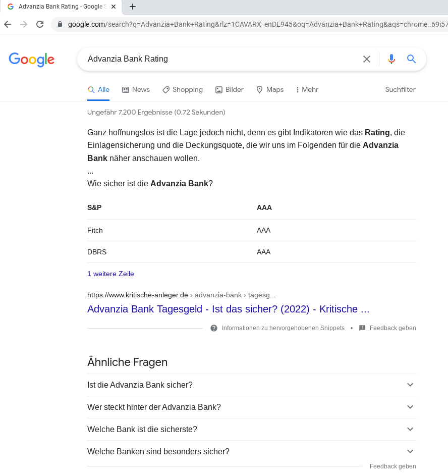Clear the search box with X icon
Viewport: 448px width, 476px height.
[367, 59]
